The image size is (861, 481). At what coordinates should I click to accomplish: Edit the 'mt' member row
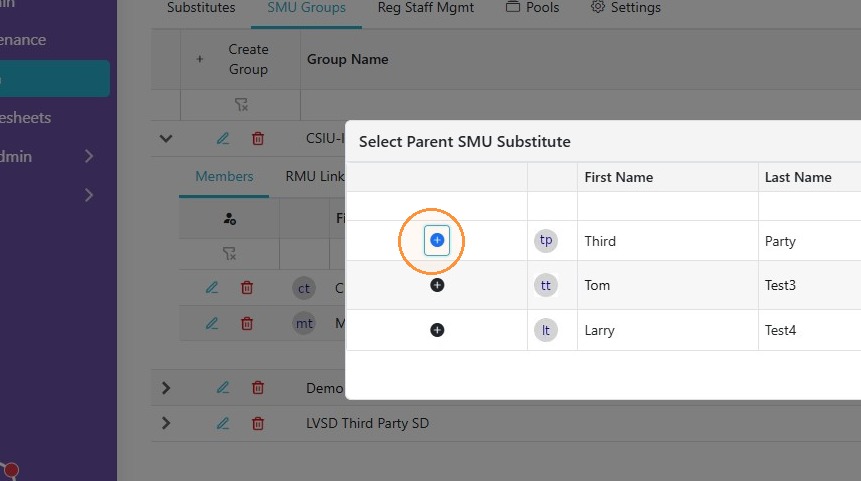(212, 323)
